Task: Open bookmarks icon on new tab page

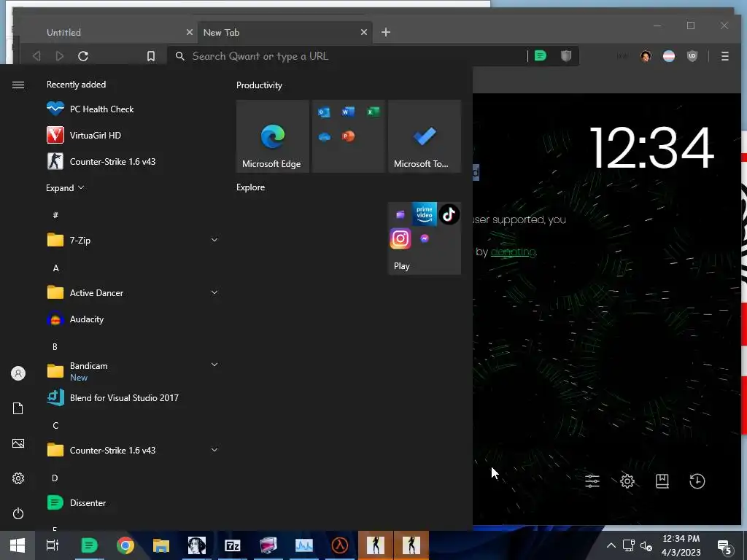Action: click(662, 481)
